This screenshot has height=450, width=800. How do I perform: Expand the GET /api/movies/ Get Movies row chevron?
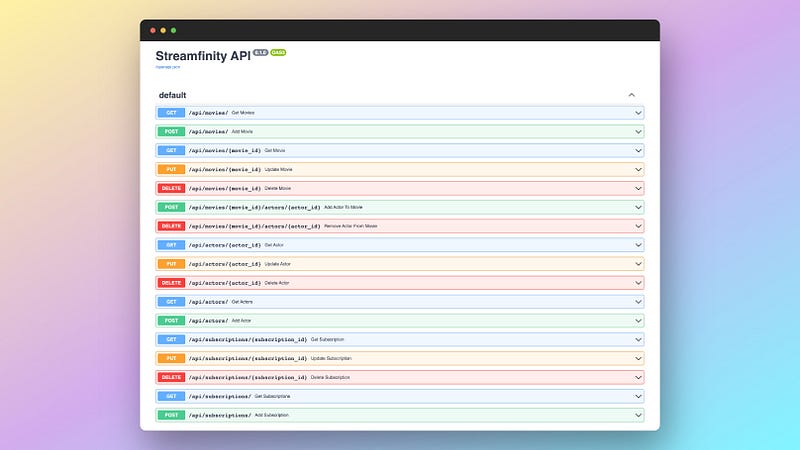coord(638,113)
